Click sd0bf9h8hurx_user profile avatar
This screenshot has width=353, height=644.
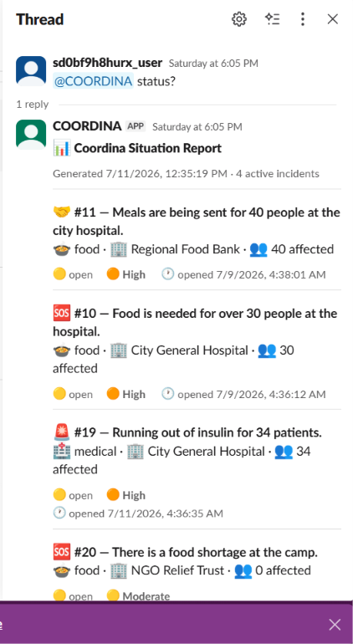point(31,70)
